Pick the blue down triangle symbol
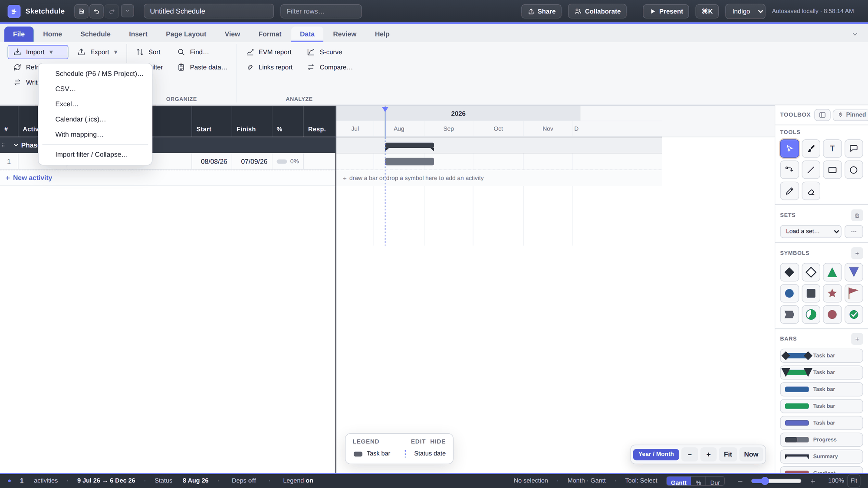This screenshot has width=868, height=488. (x=853, y=272)
